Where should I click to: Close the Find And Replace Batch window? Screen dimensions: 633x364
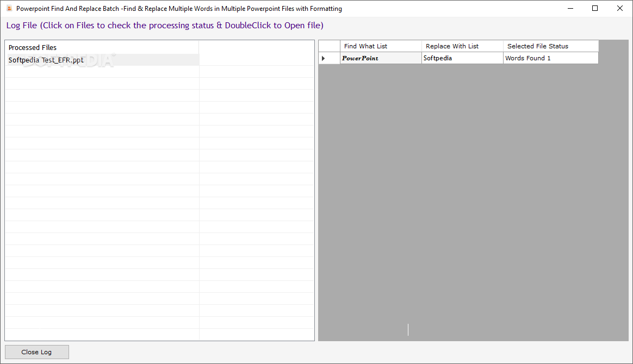[620, 9]
